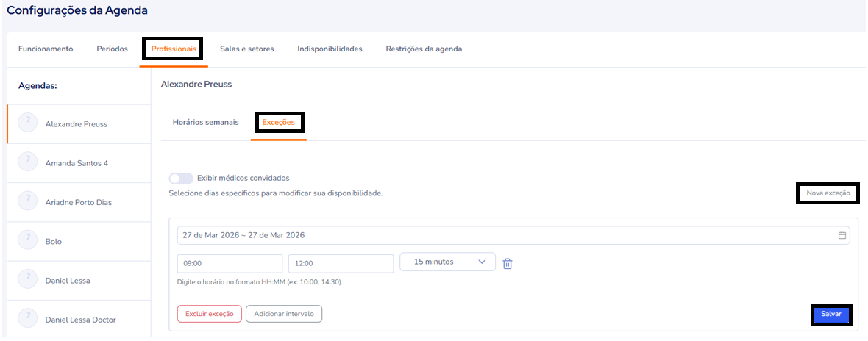Open the calendar icon in date field
This screenshot has width=868, height=341.
pos(842,236)
